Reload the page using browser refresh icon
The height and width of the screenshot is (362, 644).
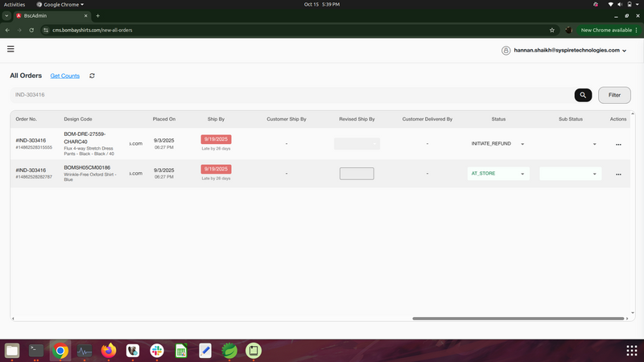coord(31,30)
